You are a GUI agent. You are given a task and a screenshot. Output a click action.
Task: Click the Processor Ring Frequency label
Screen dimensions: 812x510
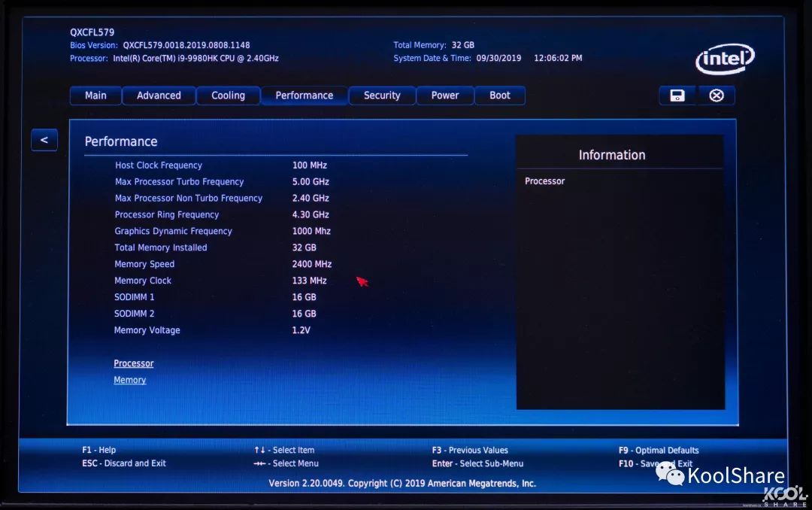click(x=167, y=214)
